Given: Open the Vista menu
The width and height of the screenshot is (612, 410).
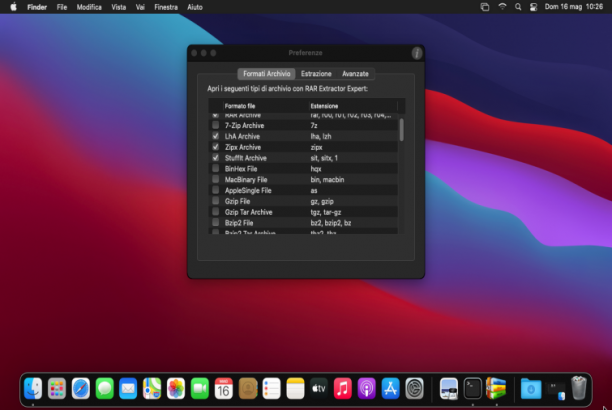Looking at the screenshot, I should [119, 7].
